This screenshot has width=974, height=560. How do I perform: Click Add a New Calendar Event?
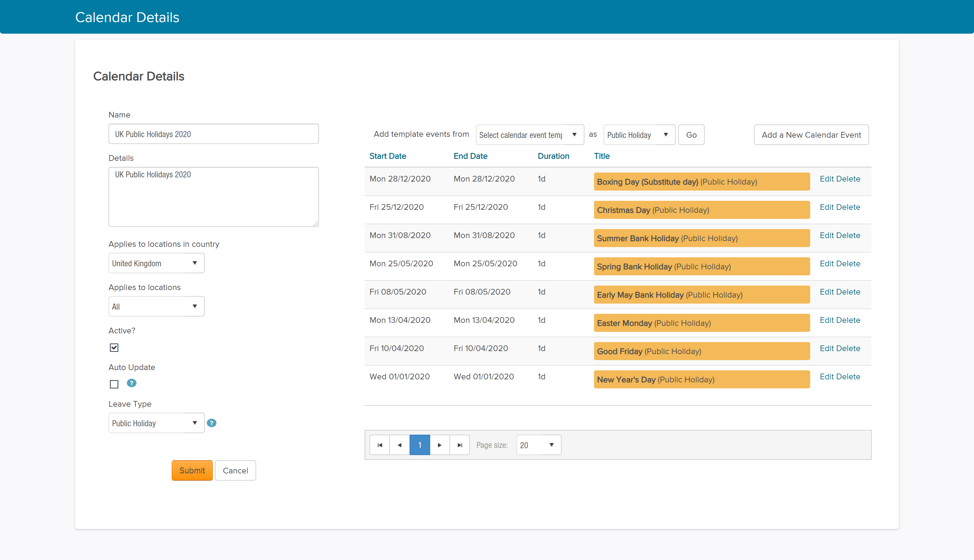click(811, 135)
